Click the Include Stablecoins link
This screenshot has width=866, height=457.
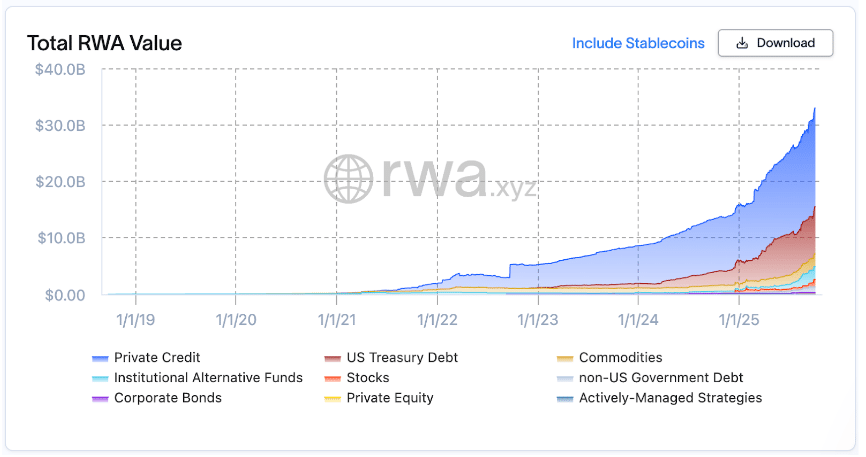pyautogui.click(x=638, y=43)
